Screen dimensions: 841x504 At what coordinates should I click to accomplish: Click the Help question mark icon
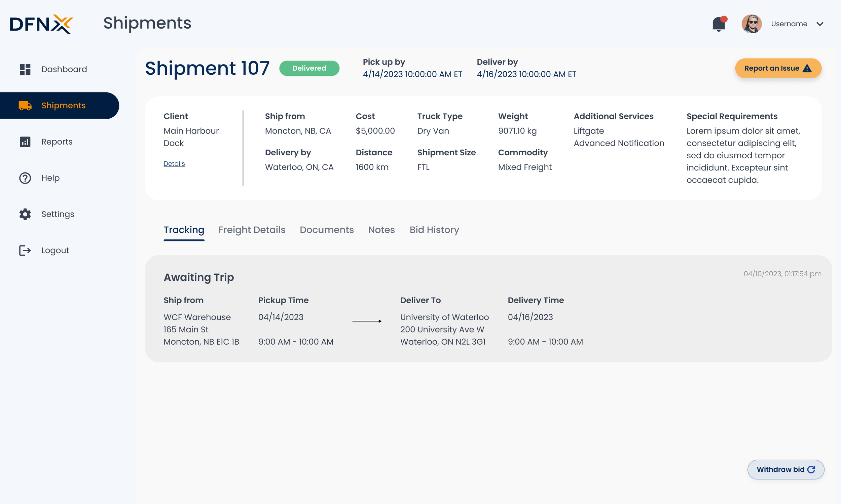tap(25, 178)
